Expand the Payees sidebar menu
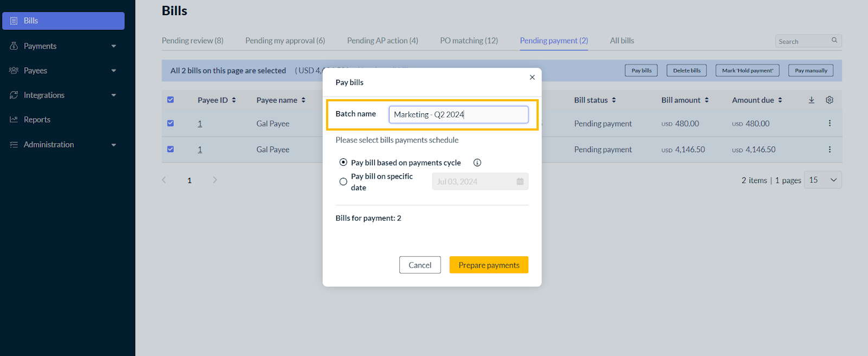This screenshot has height=356, width=868. pyautogui.click(x=114, y=70)
